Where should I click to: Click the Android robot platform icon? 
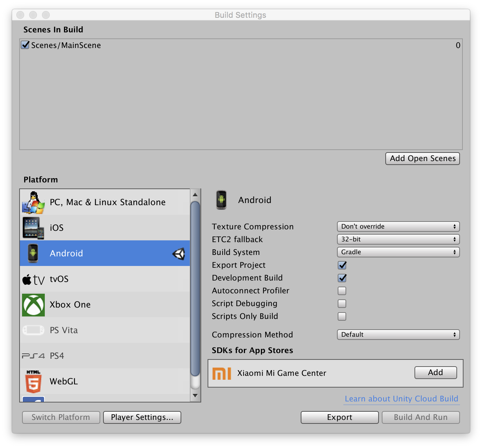(x=33, y=253)
